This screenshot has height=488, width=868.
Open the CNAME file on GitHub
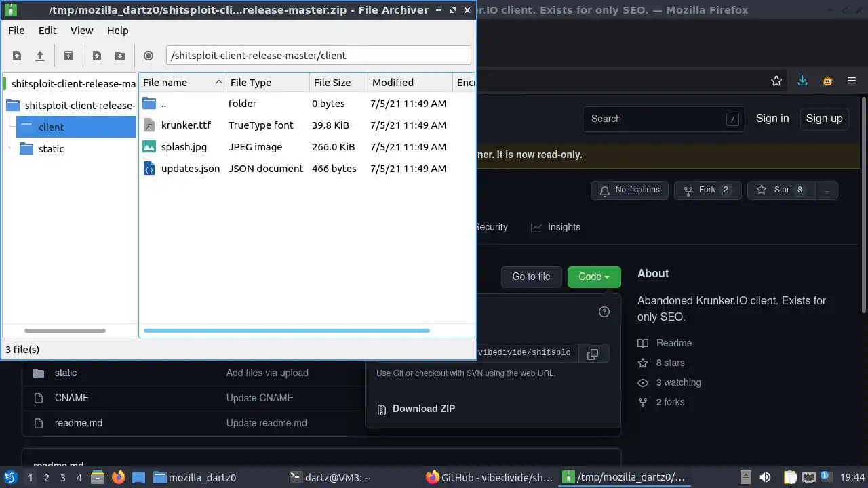[72, 398]
